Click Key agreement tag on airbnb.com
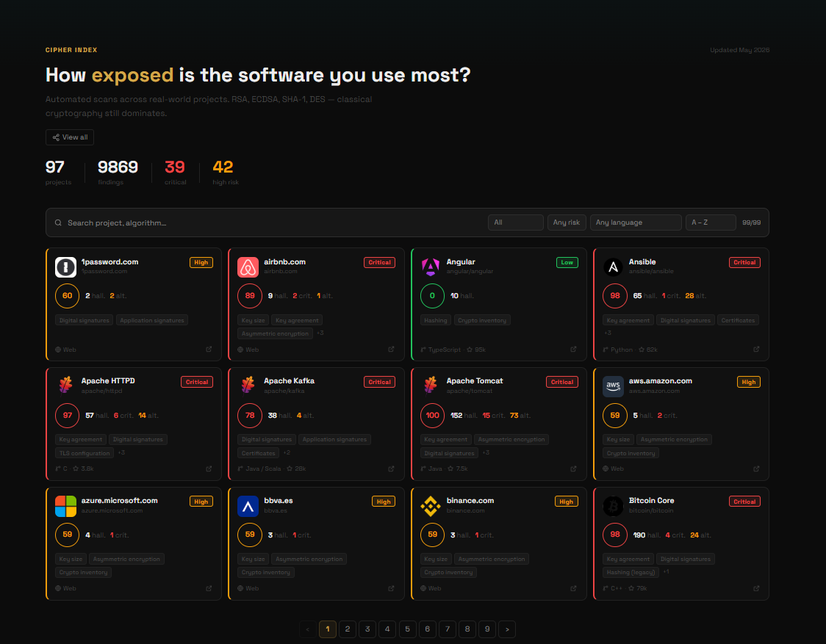The height and width of the screenshot is (644, 826). (297, 320)
